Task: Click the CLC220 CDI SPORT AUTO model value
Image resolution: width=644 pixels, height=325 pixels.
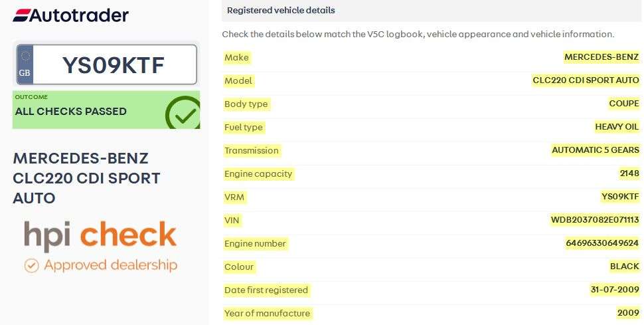Action: 586,80
